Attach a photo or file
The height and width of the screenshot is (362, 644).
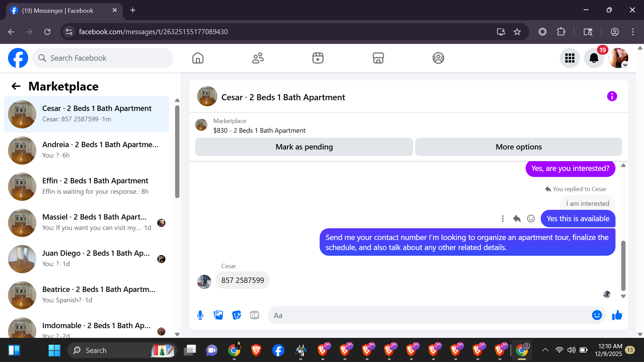(x=218, y=315)
